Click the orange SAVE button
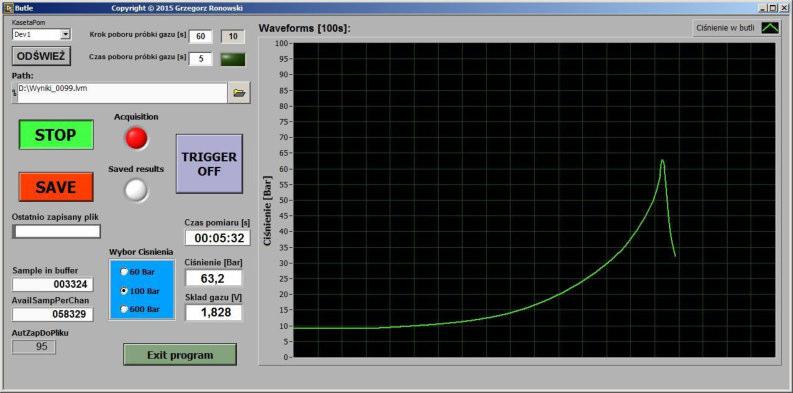 click(x=56, y=187)
